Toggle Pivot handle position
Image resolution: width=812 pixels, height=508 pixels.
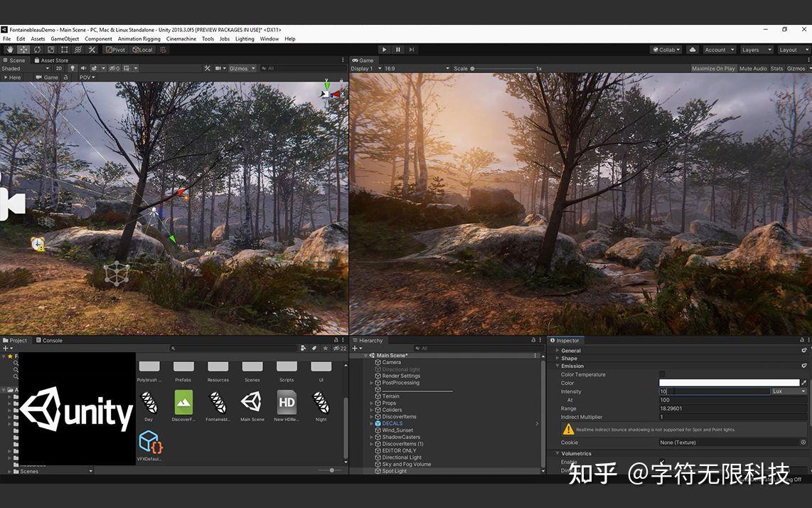coord(115,50)
